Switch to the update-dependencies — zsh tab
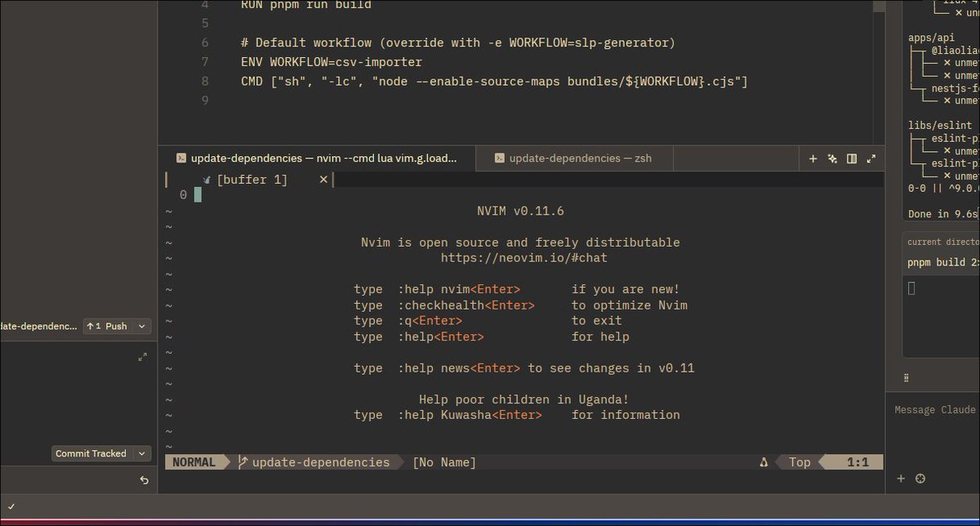980x526 pixels. point(572,158)
